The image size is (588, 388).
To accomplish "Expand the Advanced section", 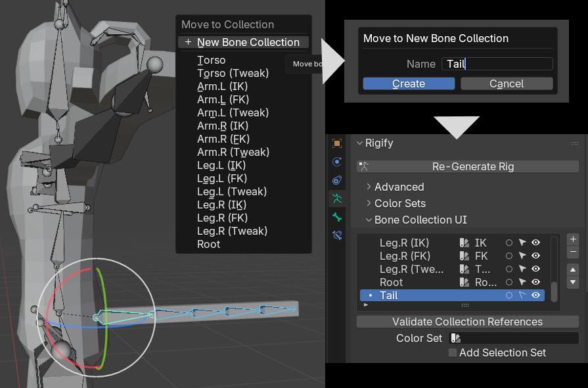I will pyautogui.click(x=398, y=187).
